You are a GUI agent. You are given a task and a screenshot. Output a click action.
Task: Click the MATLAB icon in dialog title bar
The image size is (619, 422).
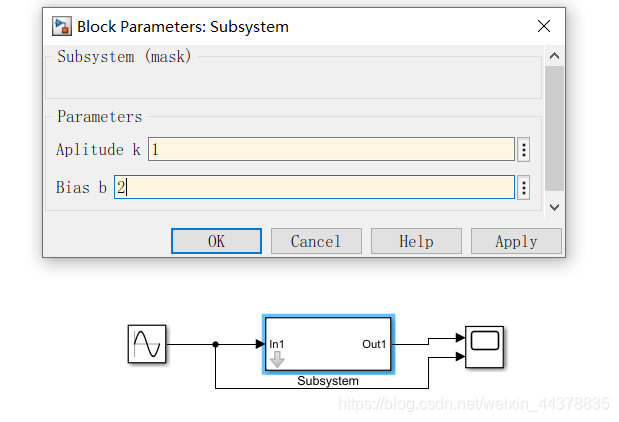point(61,27)
